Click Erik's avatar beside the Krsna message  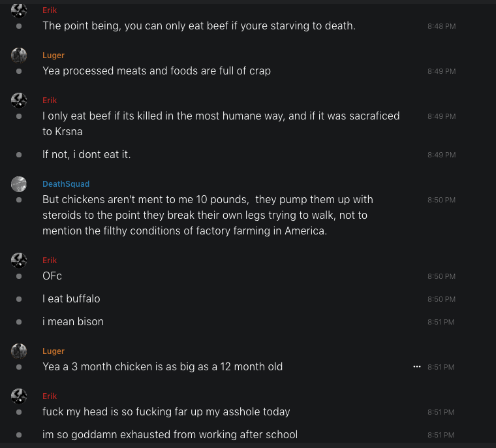(x=19, y=101)
